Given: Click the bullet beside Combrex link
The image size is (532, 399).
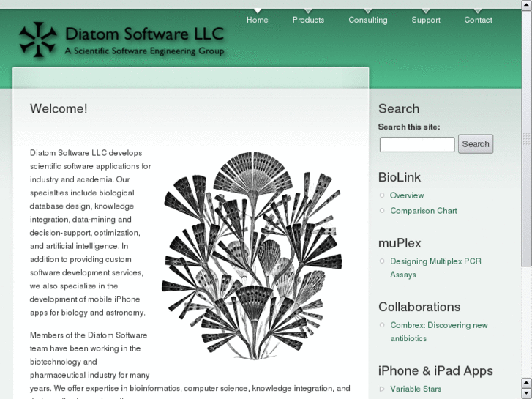Looking at the screenshot, I should [x=382, y=325].
